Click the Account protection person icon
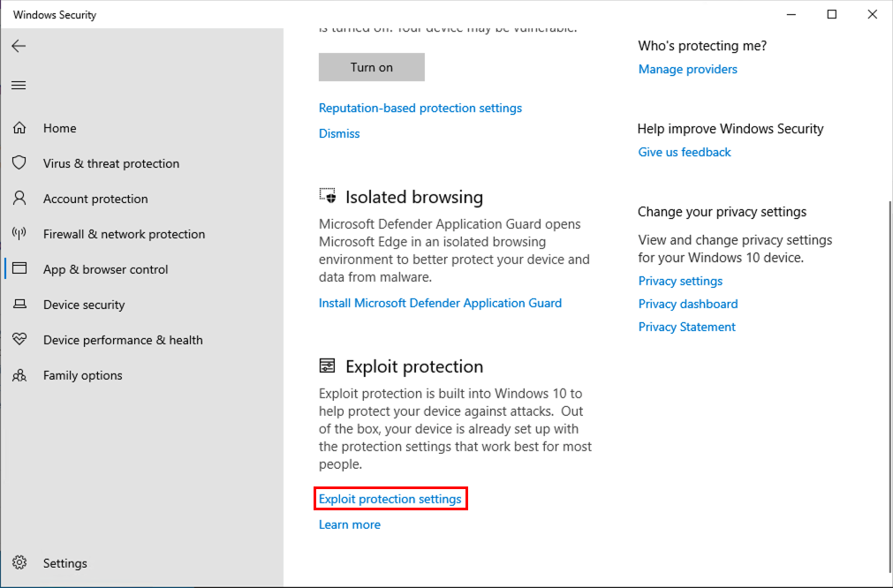The height and width of the screenshot is (588, 893). (x=19, y=198)
